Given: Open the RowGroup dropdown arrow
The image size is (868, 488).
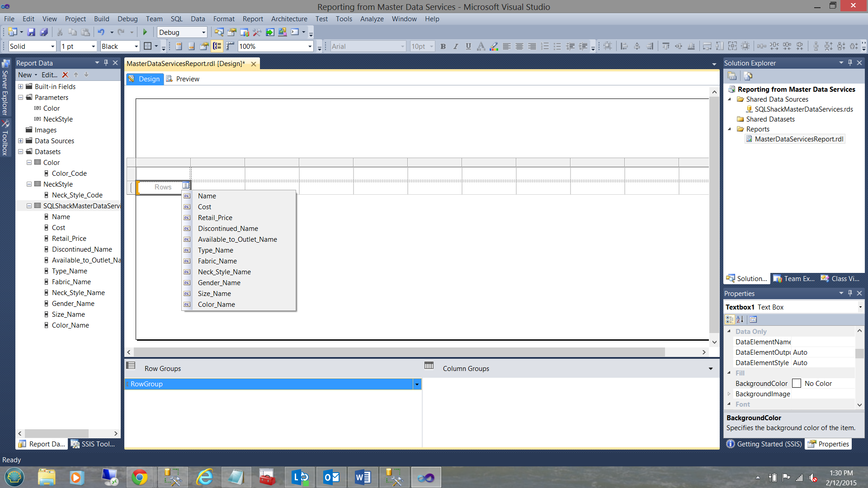Looking at the screenshot, I should click(417, 384).
